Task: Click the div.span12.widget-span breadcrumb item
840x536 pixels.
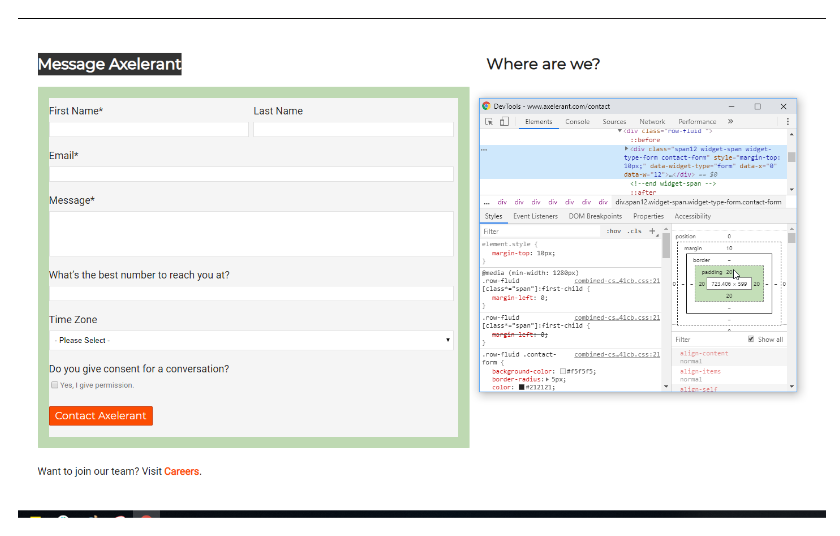Action: [698, 202]
